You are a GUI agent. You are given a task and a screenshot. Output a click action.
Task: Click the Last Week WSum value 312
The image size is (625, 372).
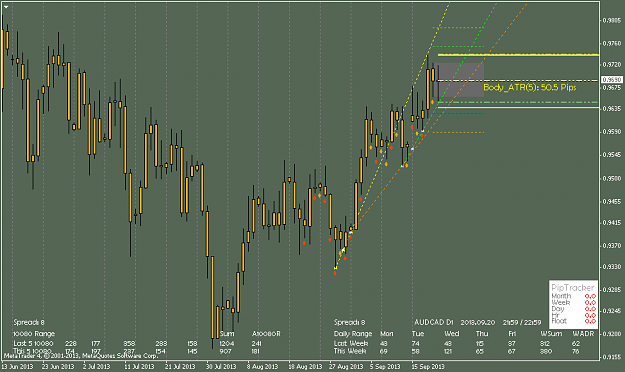(x=546, y=343)
